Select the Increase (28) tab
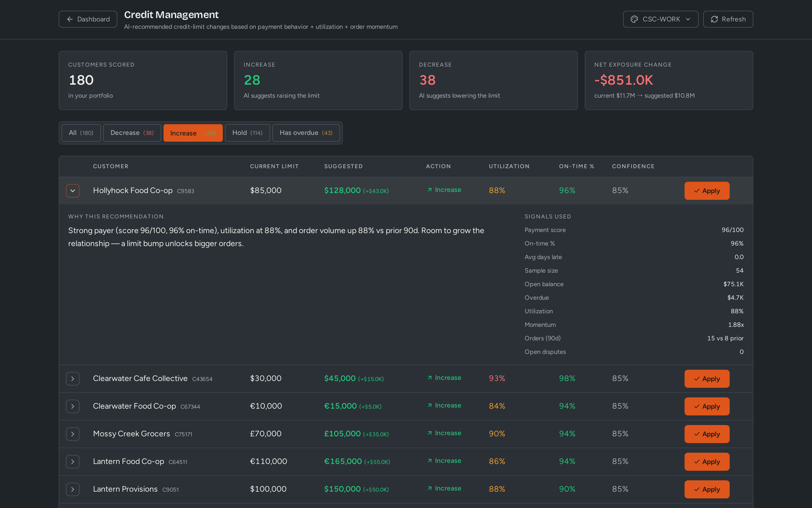 pyautogui.click(x=193, y=133)
